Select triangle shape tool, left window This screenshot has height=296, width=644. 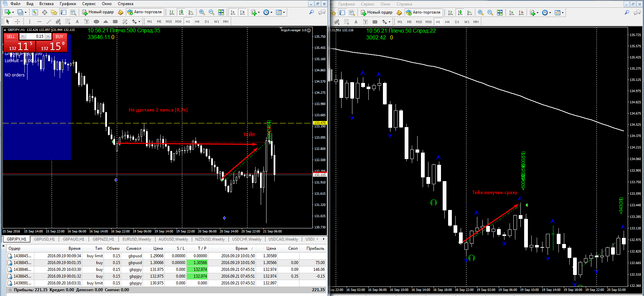tap(106, 21)
